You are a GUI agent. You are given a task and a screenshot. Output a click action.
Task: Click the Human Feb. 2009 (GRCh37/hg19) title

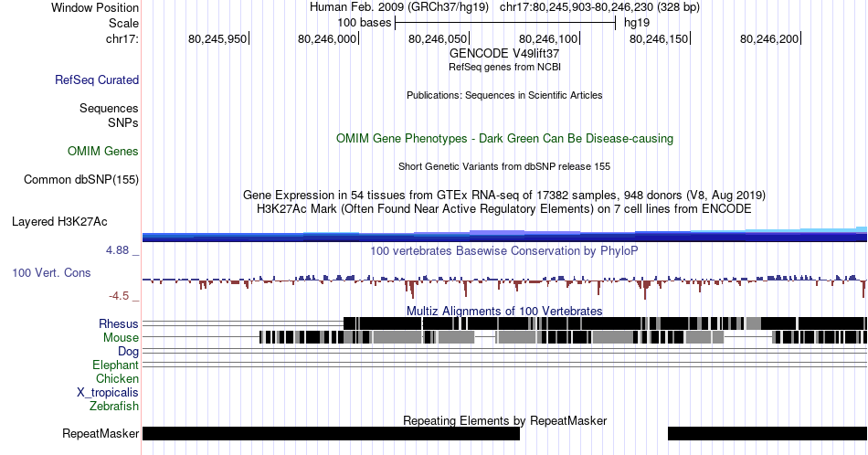[x=399, y=7]
